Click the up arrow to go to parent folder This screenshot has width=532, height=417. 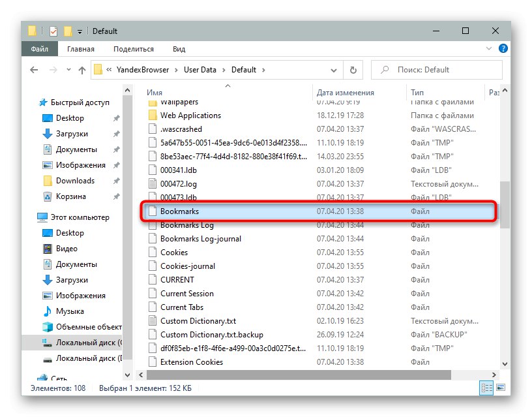81,69
